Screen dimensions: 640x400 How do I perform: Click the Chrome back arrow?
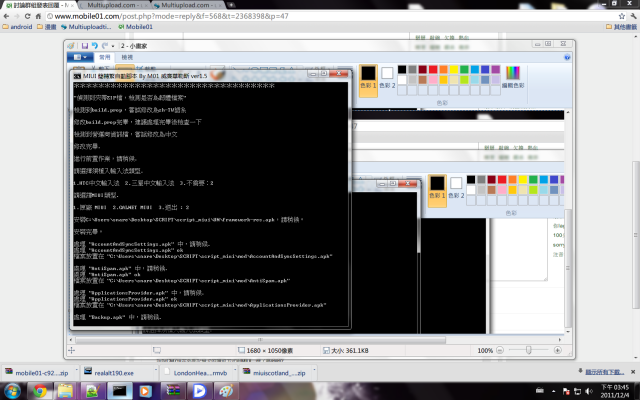pyautogui.click(x=6, y=16)
